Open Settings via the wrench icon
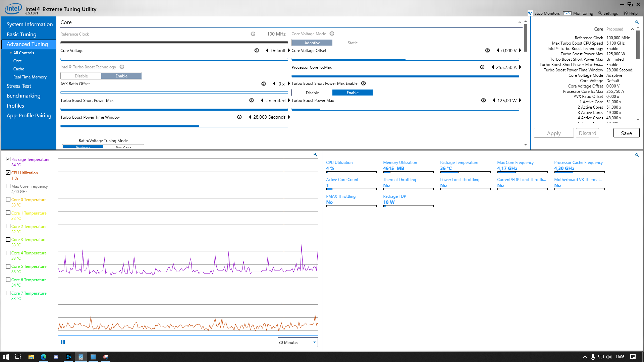Viewport: 644px width, 362px height. (600, 13)
